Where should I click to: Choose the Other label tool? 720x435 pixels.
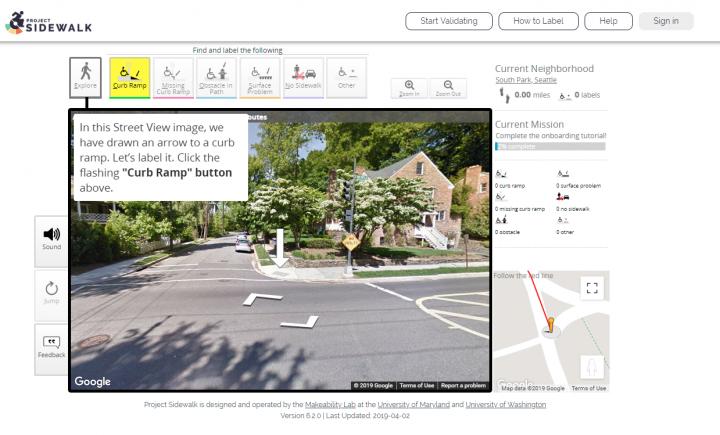point(346,76)
